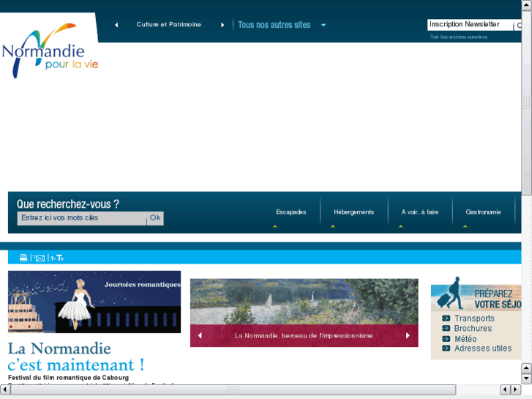
Task: Expand the arrow under Escapades
Action: coord(275,226)
